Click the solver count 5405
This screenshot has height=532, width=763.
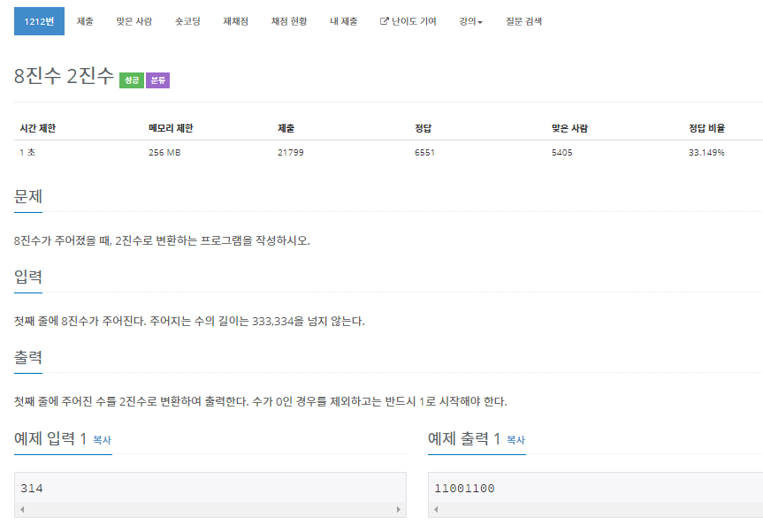(561, 153)
